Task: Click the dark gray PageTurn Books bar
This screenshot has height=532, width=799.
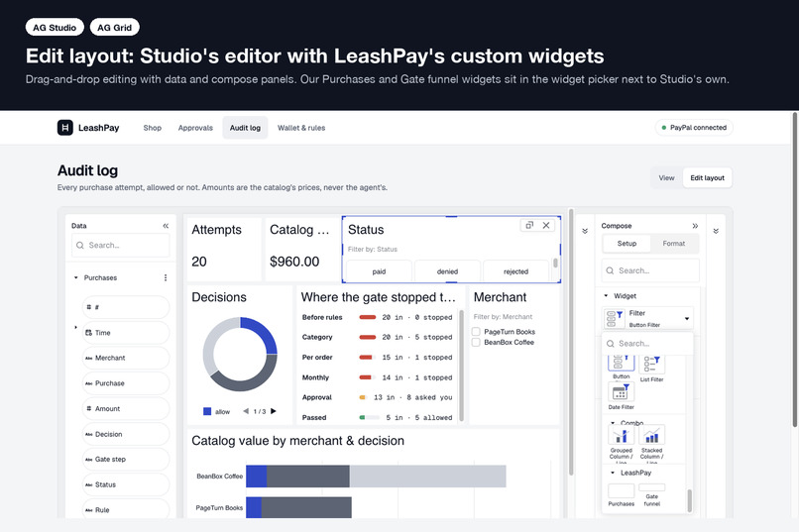Action: pyautogui.click(x=306, y=507)
